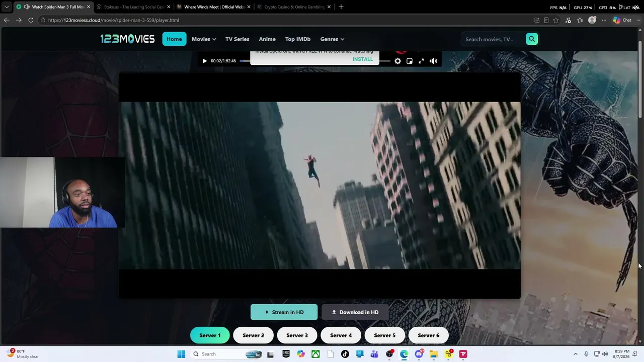Switch to Server 5

tap(384, 335)
